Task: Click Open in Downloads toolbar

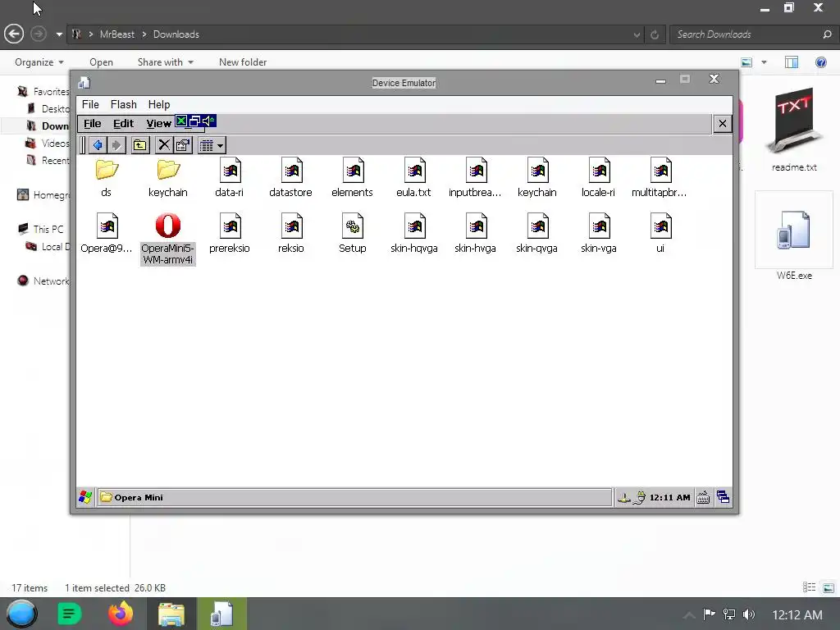Action: 101,62
